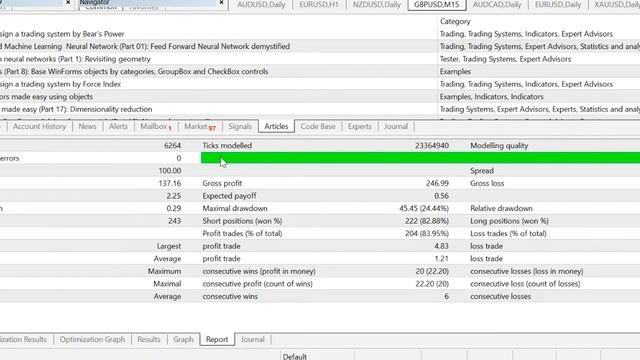Image resolution: width=640 pixels, height=360 pixels.
Task: Click the Default profile in the status bar
Action: point(295,356)
